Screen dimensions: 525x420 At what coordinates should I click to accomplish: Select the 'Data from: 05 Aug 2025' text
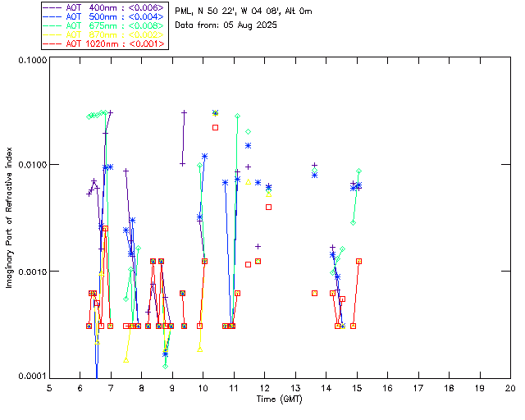[226, 25]
